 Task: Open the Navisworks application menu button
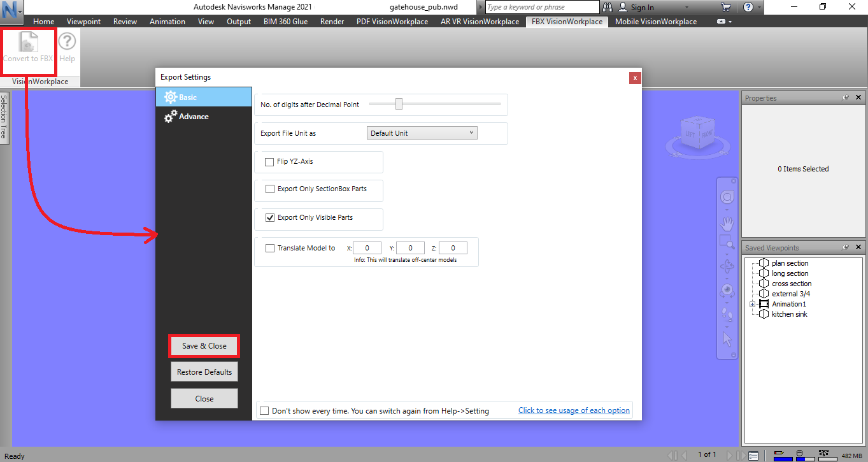tap(12, 11)
